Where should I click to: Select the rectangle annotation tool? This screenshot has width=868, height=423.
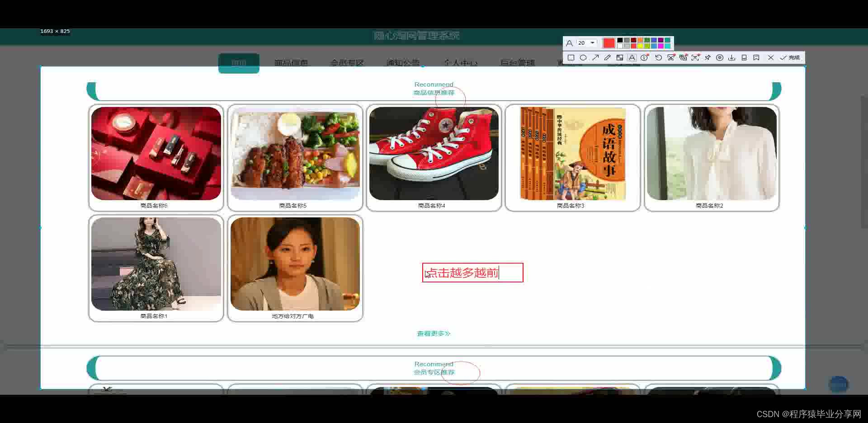pyautogui.click(x=571, y=58)
